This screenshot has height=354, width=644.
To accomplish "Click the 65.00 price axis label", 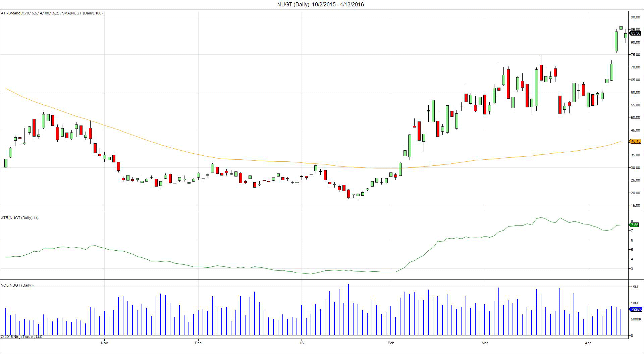I will (635, 80).
